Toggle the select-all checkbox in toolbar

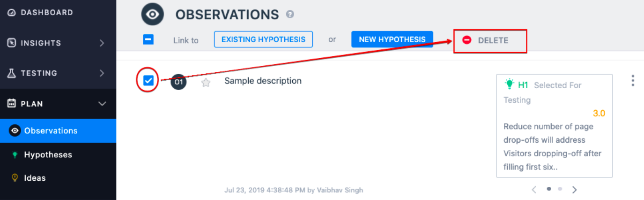(148, 39)
